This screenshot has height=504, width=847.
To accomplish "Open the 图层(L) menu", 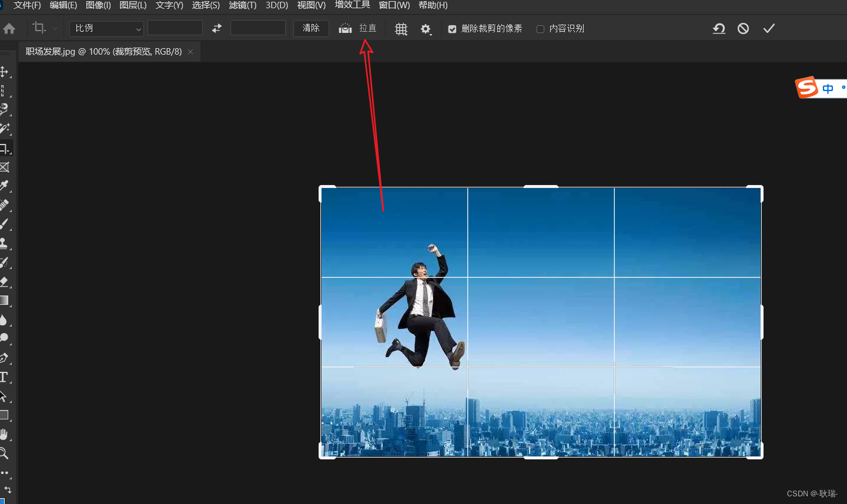I will coord(133,5).
